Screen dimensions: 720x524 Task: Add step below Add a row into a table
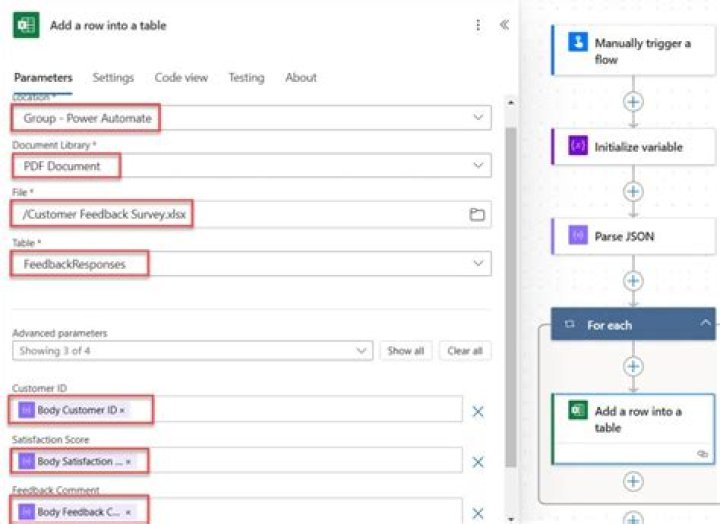tap(633, 481)
